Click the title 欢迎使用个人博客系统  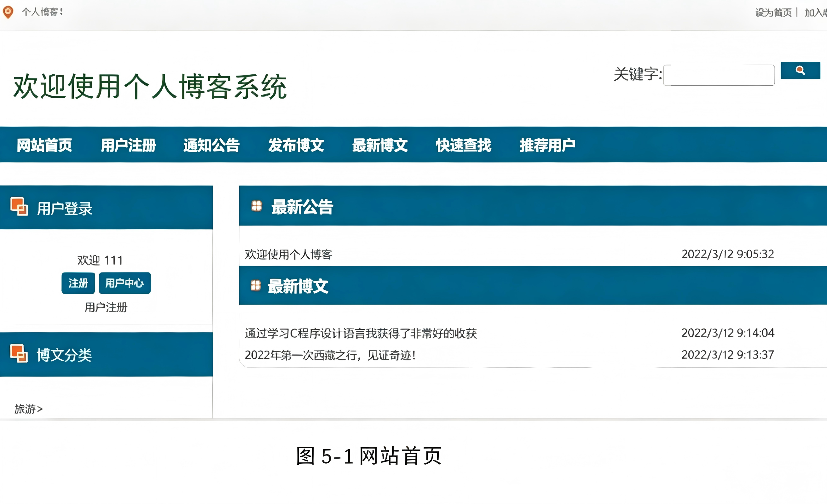[150, 87]
